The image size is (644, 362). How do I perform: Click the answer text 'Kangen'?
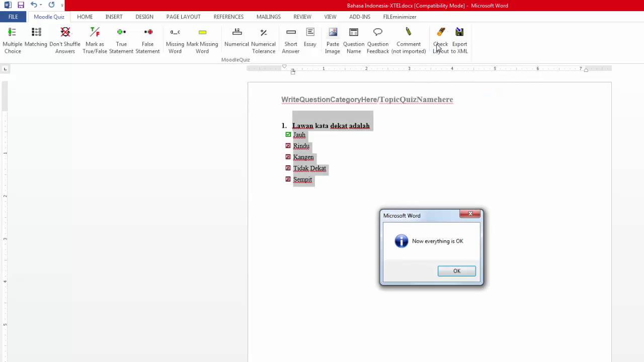click(x=303, y=157)
